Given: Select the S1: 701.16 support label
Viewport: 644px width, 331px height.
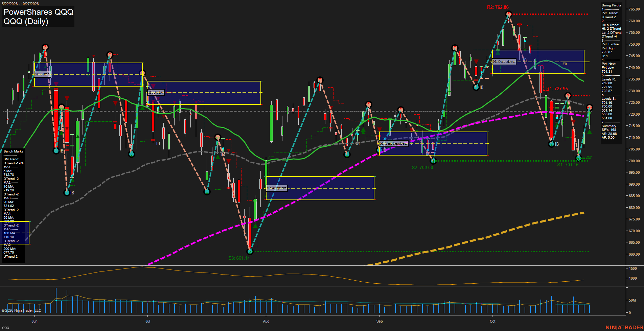Looking at the screenshot, I should [x=568, y=165].
